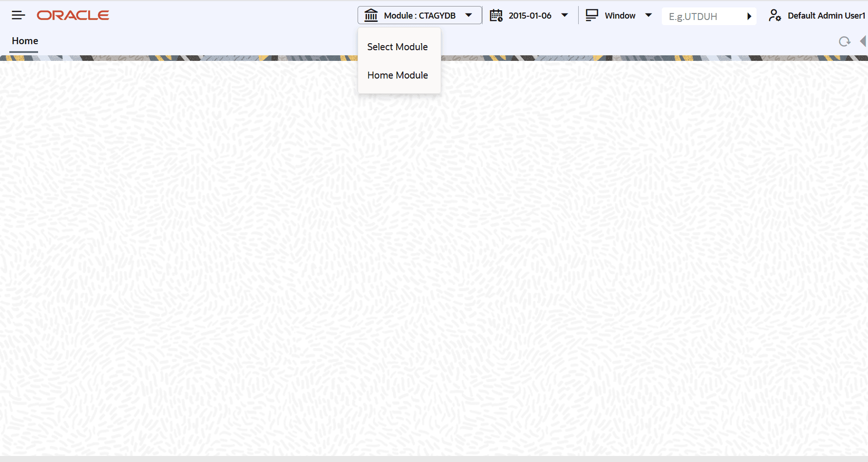This screenshot has height=462, width=868.
Task: Collapse the side panel with the left arrow
Action: [863, 41]
